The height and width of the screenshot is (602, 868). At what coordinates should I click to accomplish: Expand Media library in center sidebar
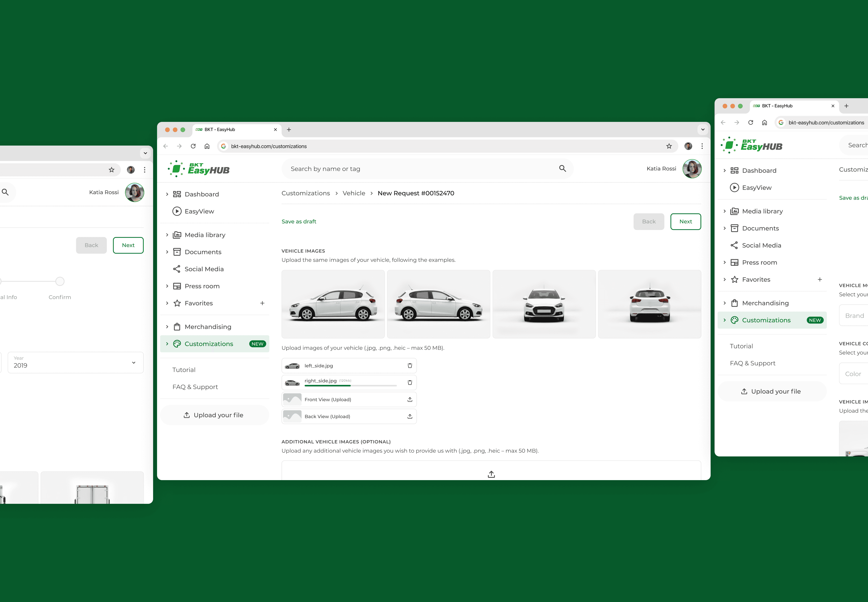pos(167,235)
